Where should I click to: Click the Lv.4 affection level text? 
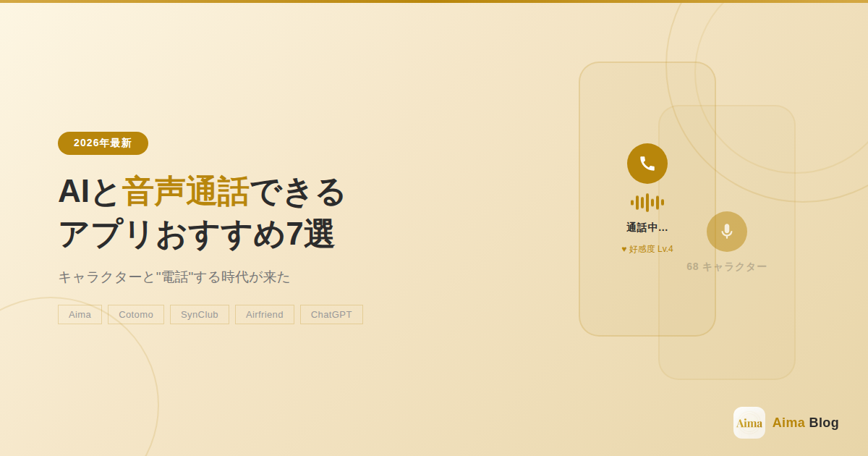click(x=665, y=249)
